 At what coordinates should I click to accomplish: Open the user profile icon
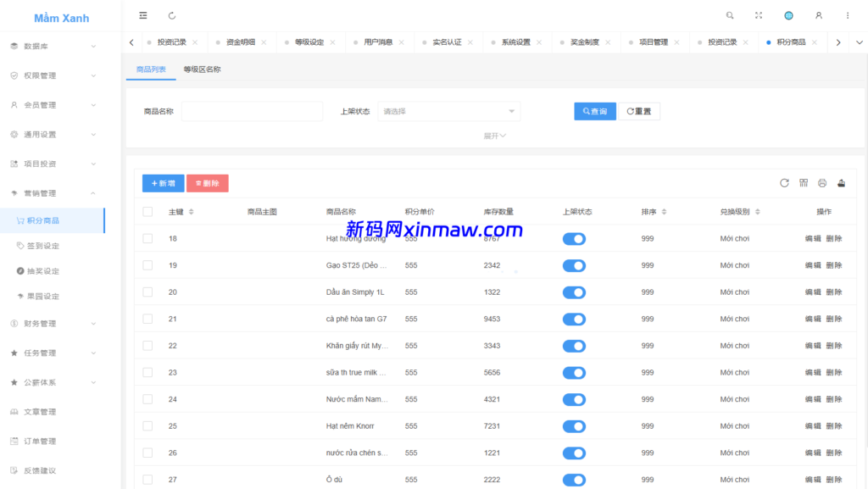[x=818, y=15]
